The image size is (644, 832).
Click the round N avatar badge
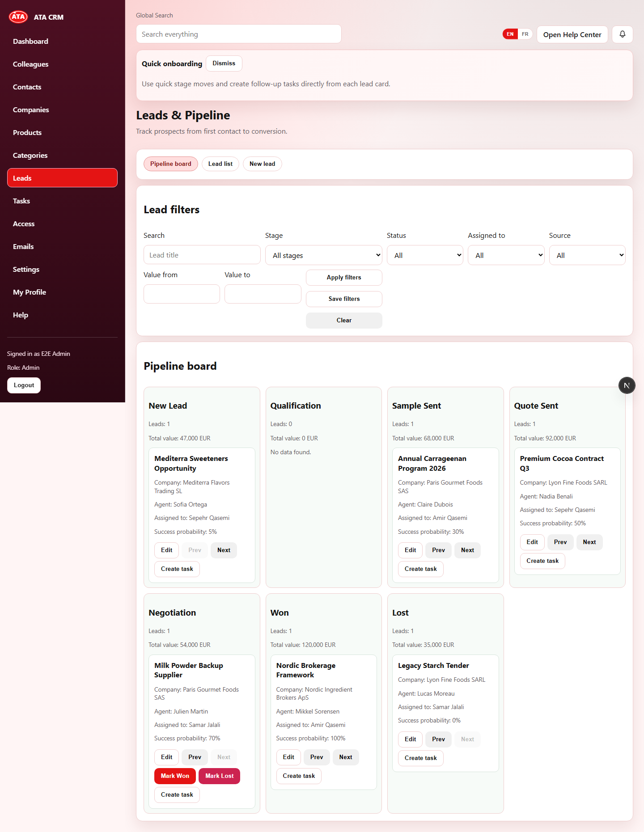(x=627, y=385)
